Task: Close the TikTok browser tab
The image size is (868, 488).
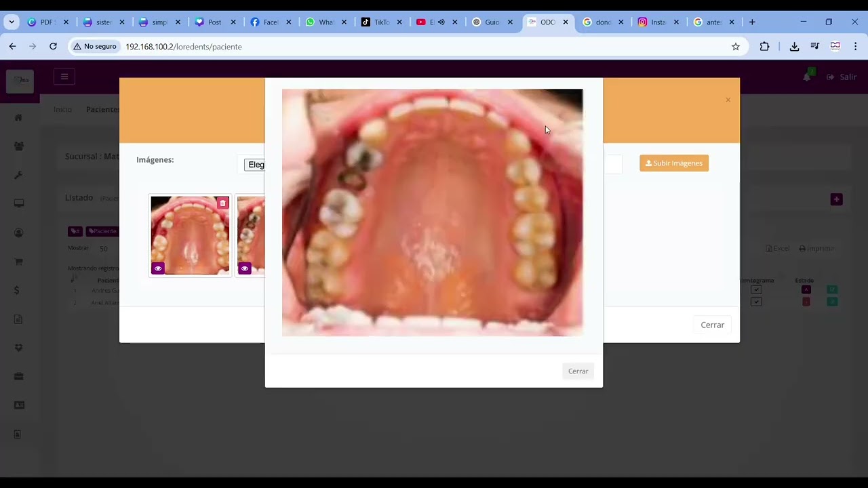Action: [x=399, y=22]
